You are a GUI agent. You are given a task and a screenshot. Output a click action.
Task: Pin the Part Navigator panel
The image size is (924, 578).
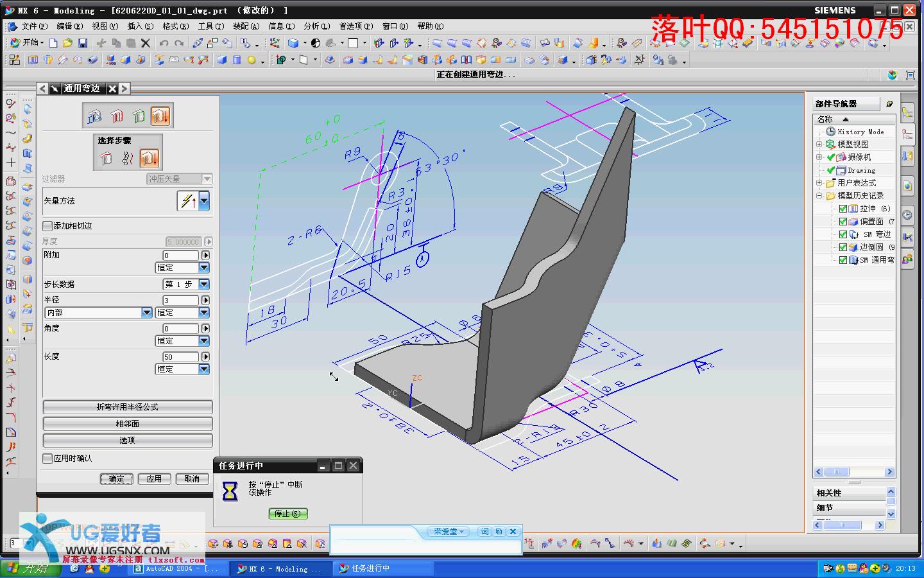coord(889,103)
